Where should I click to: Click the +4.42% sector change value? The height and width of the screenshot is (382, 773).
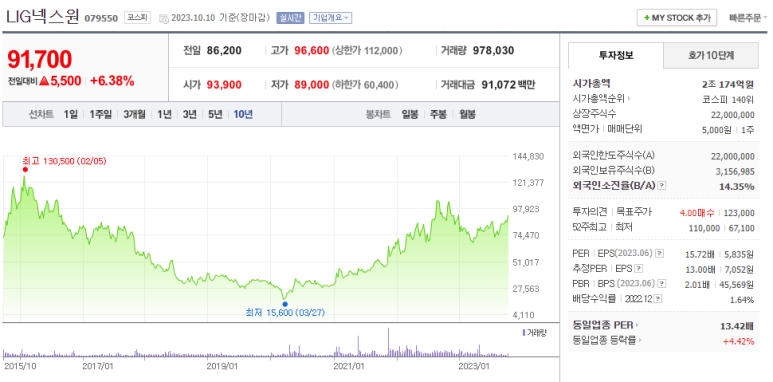738,341
